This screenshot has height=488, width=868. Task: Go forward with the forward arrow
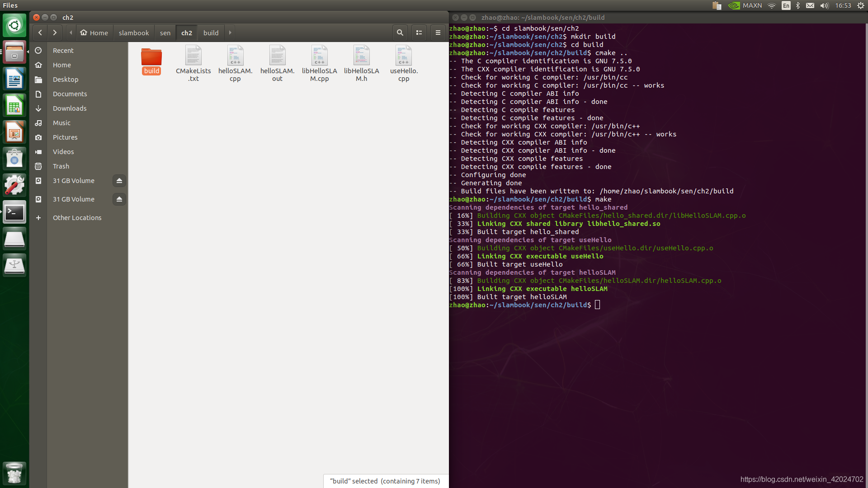55,33
